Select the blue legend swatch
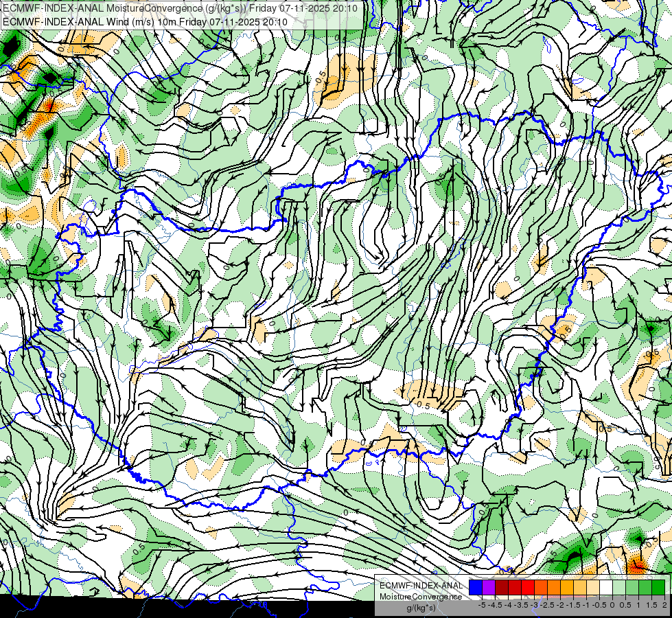Image resolution: width=672 pixels, height=618 pixels. [476, 588]
